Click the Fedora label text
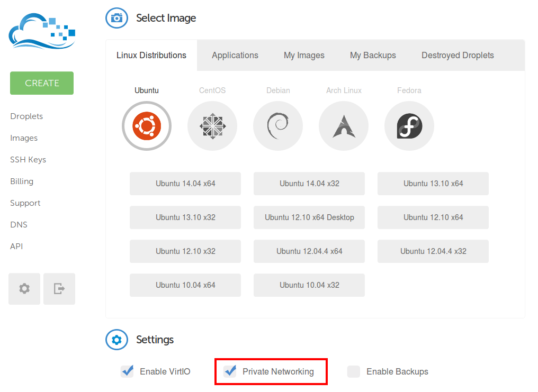The width and height of the screenshot is (538, 392). tap(409, 90)
